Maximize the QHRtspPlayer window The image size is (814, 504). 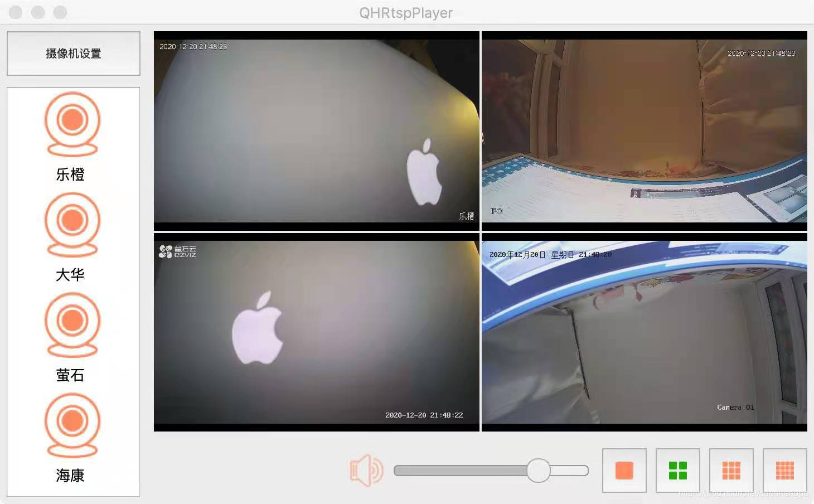coord(60,12)
